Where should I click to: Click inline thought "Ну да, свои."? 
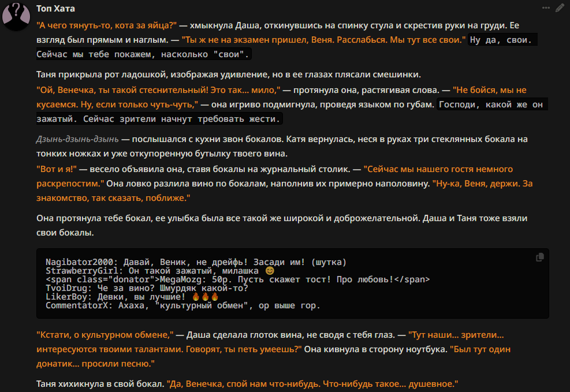pos(501,40)
